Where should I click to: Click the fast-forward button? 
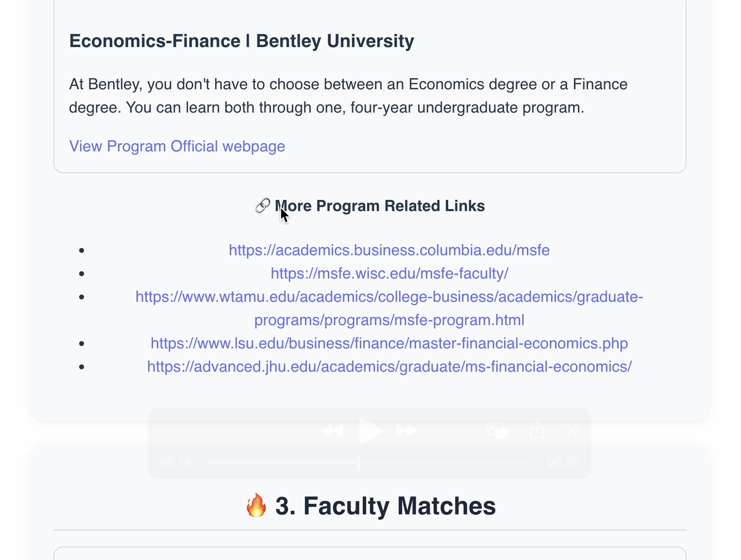(406, 430)
